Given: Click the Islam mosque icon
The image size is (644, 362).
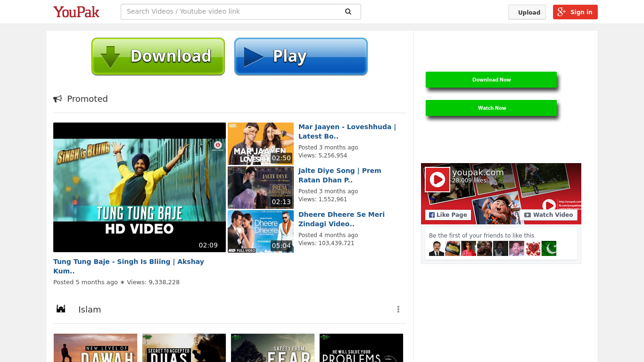Looking at the screenshot, I should click(x=61, y=309).
